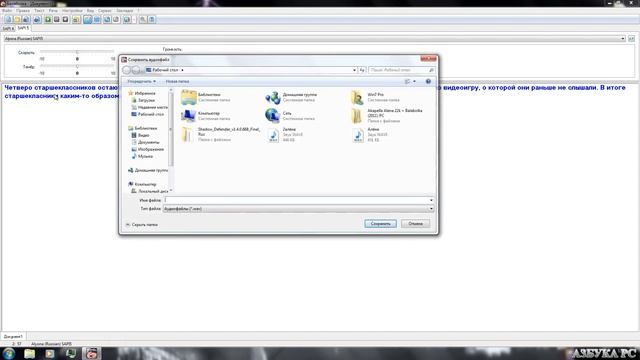Click the Stop reading icon in toolbar
This screenshot has height=360, width=640.
65,19
